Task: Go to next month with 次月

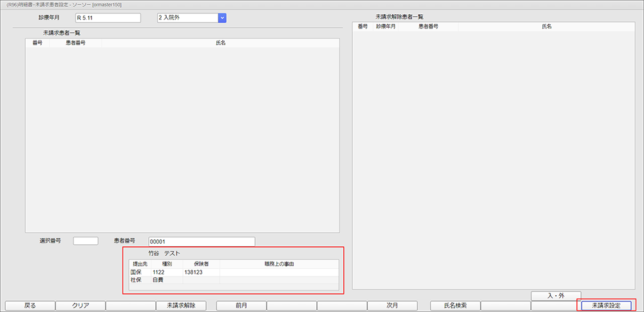Action: (393, 306)
